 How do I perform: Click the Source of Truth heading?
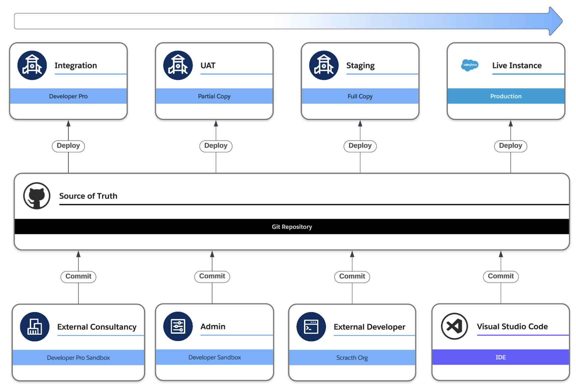pyautogui.click(x=88, y=196)
